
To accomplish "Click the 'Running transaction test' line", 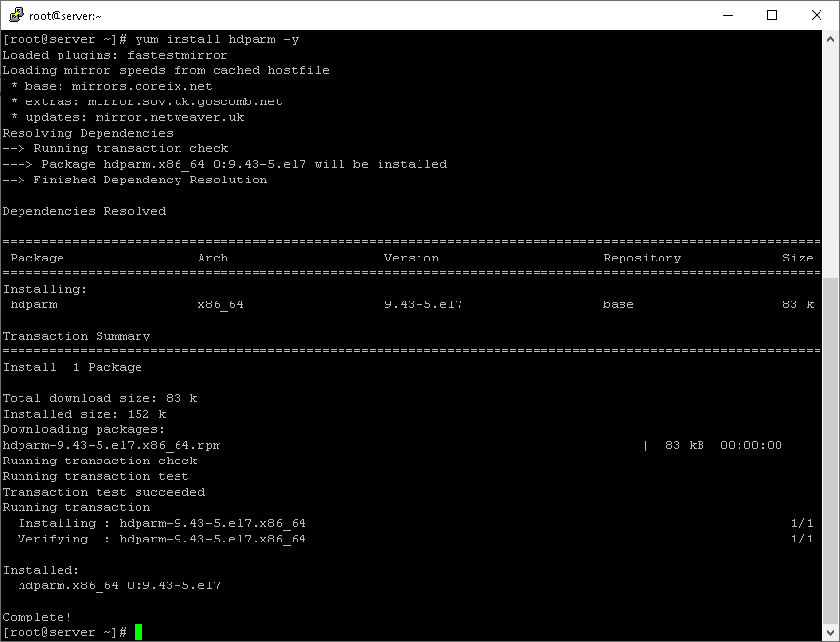I will pos(96,476).
